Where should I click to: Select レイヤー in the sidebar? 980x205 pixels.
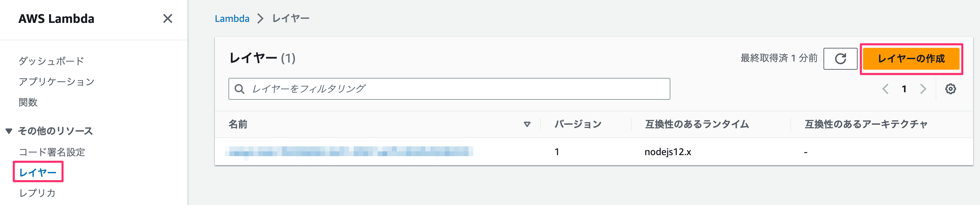(38, 172)
